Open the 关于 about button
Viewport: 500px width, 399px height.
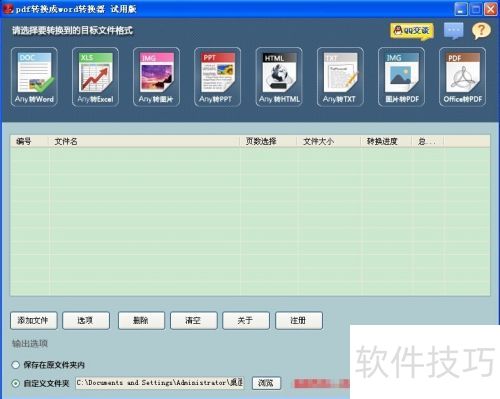click(x=246, y=321)
